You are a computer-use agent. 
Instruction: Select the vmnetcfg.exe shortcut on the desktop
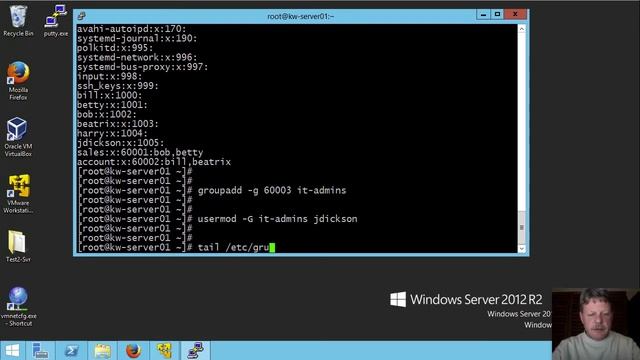coord(18,307)
